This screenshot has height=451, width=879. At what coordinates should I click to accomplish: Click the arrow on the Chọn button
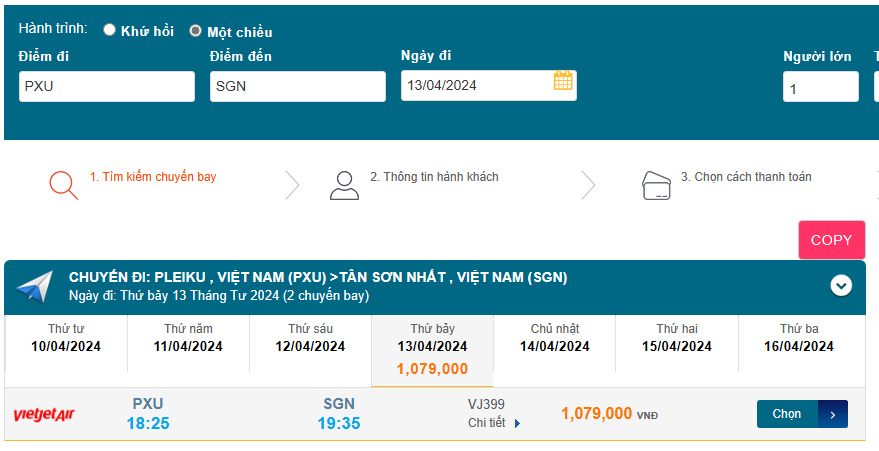point(833,414)
